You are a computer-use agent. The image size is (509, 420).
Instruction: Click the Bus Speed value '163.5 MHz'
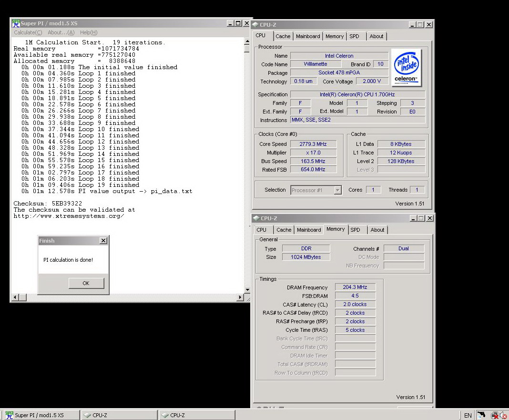[x=313, y=161]
